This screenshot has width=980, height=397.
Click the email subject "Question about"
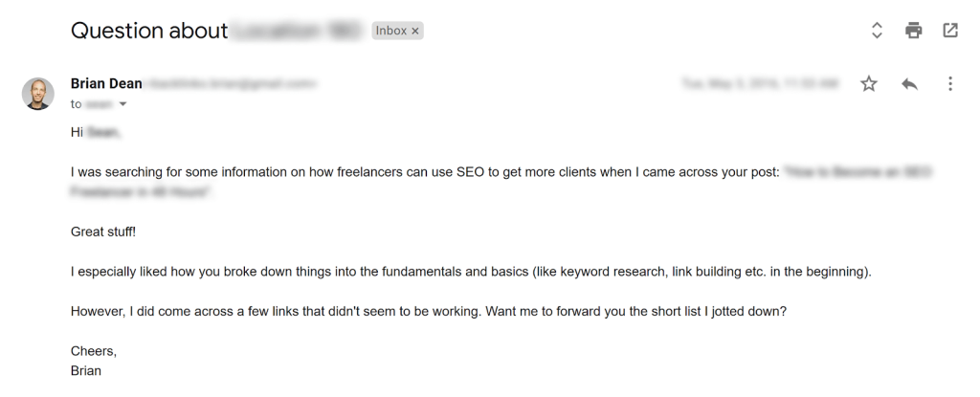point(148,31)
